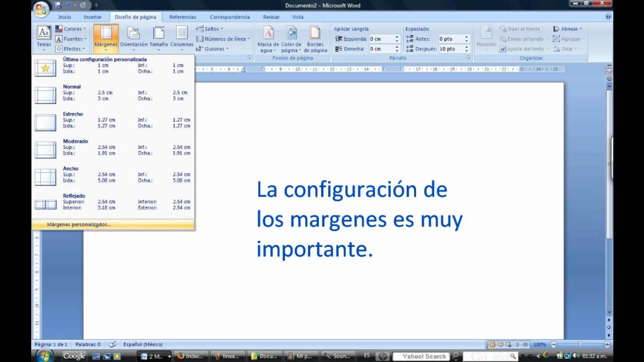Adjust the Después spacing stepper
Viewport: 644px width, 362px height.
tap(466, 49)
